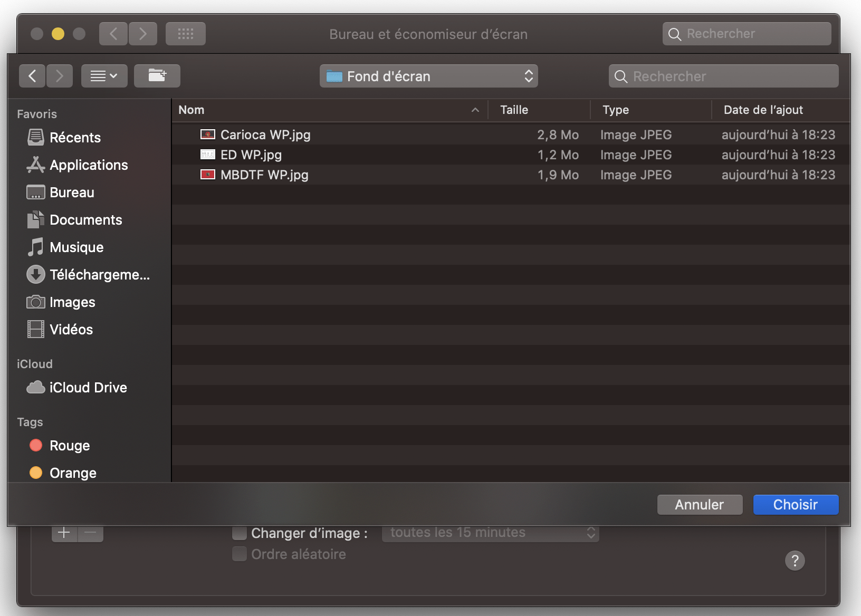861x616 pixels.
Task: Toggle the Changer d'image checkbox
Action: point(240,533)
